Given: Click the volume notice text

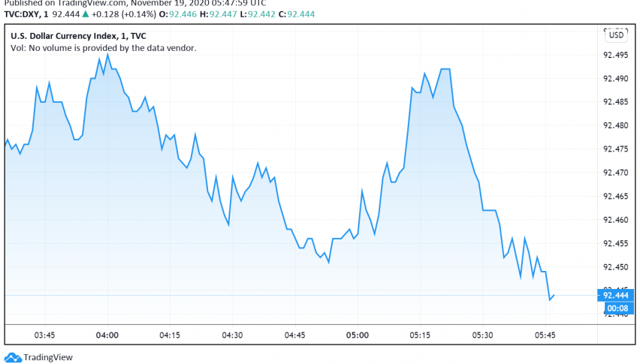Looking at the screenshot, I should (103, 48).
